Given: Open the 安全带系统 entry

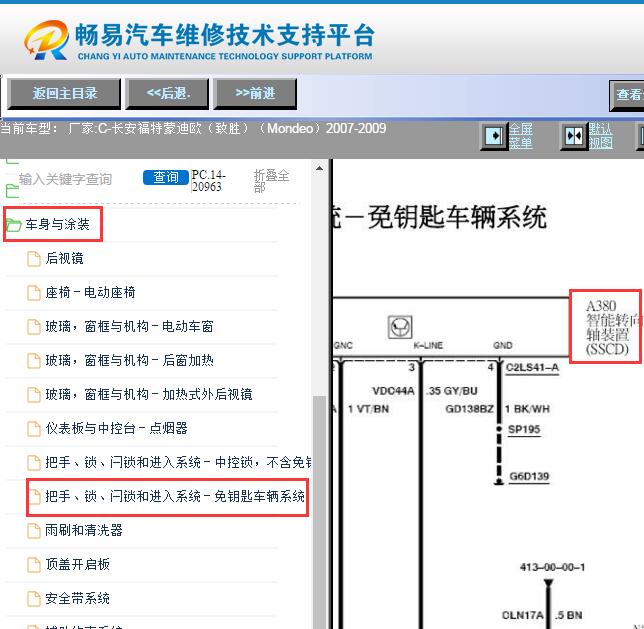Looking at the screenshot, I should [77, 599].
